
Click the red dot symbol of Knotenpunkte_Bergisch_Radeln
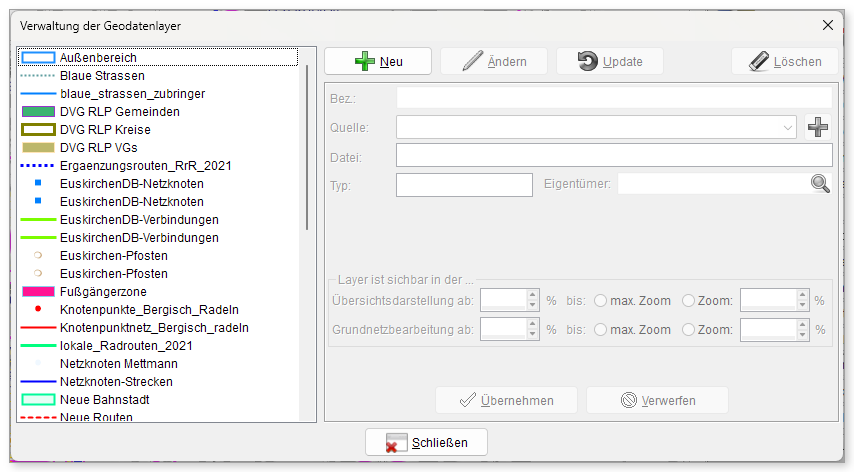point(38,309)
